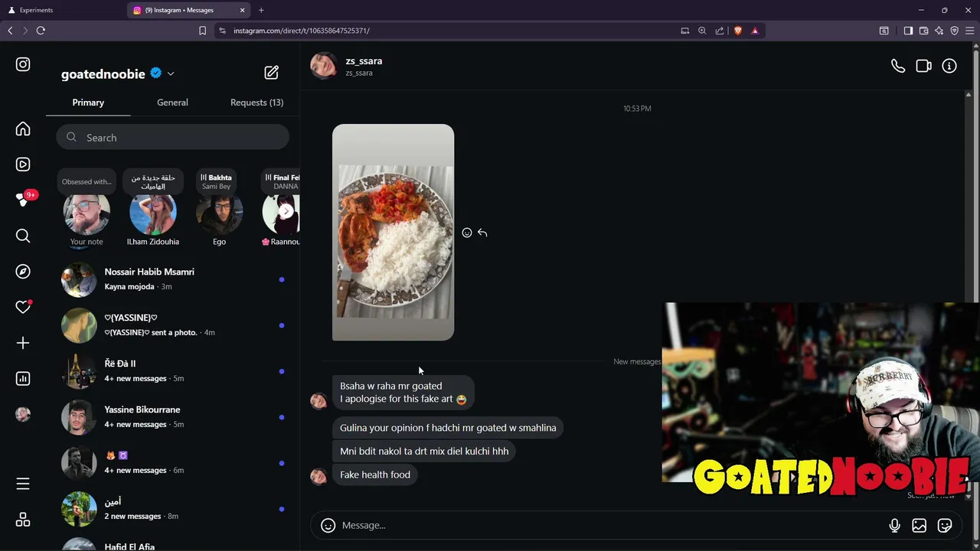Switch to the Primary tab
This screenshot has width=980, height=551.
click(88, 103)
